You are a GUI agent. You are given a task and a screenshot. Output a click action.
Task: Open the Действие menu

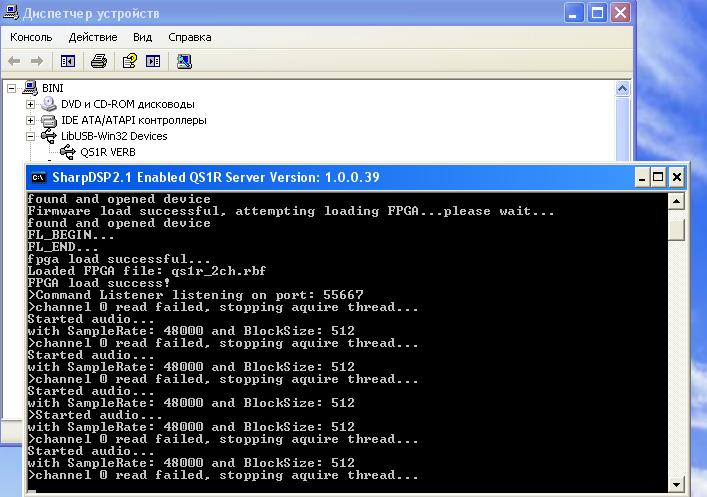click(93, 37)
